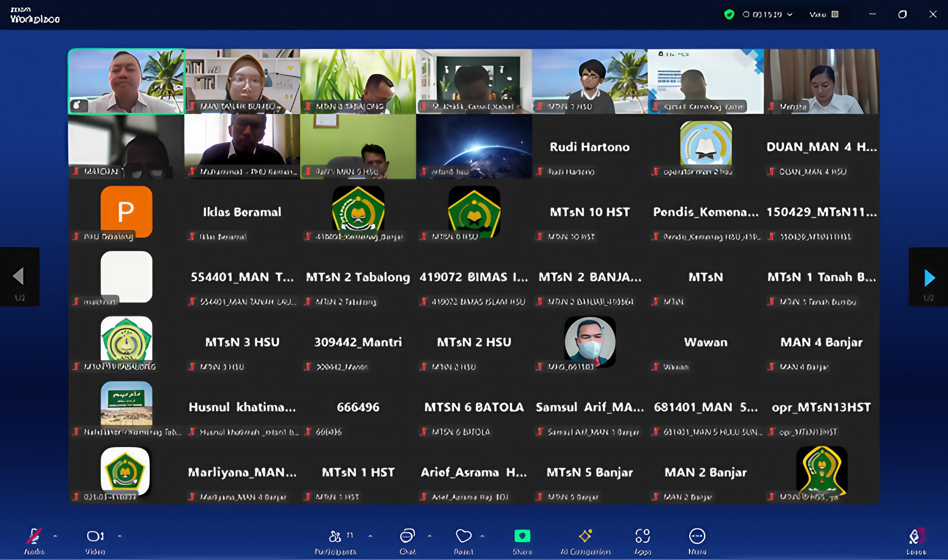
Task: Click the green encryption shield icon
Action: pos(729,15)
